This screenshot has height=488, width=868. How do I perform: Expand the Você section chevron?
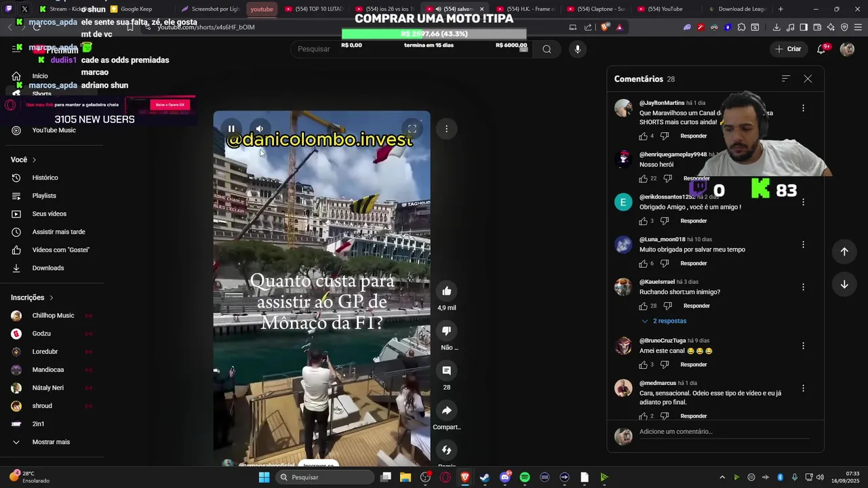pyautogui.click(x=34, y=160)
